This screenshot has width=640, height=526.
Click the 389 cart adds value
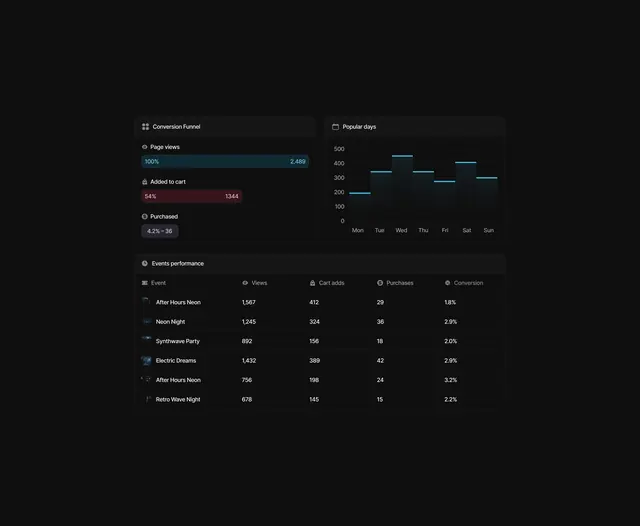pos(315,360)
